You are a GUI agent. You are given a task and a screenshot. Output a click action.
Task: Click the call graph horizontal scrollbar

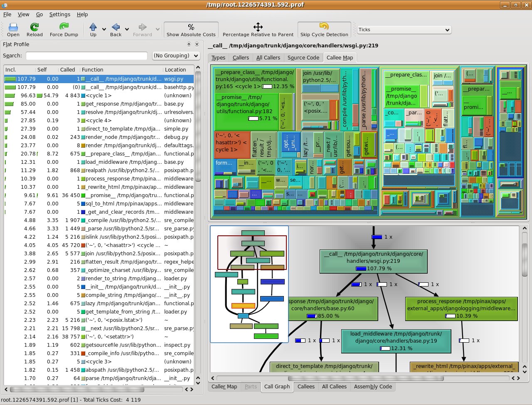(x=366, y=378)
